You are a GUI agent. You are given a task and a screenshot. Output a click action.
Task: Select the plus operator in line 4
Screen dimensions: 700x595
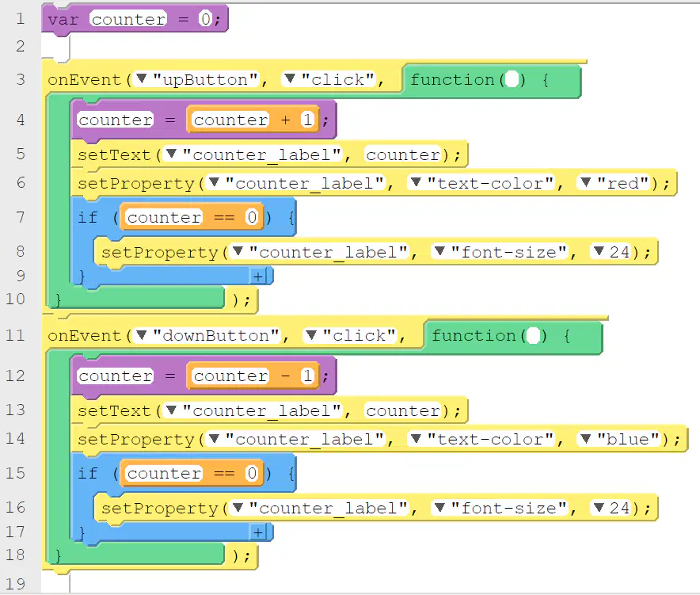pyautogui.click(x=285, y=120)
